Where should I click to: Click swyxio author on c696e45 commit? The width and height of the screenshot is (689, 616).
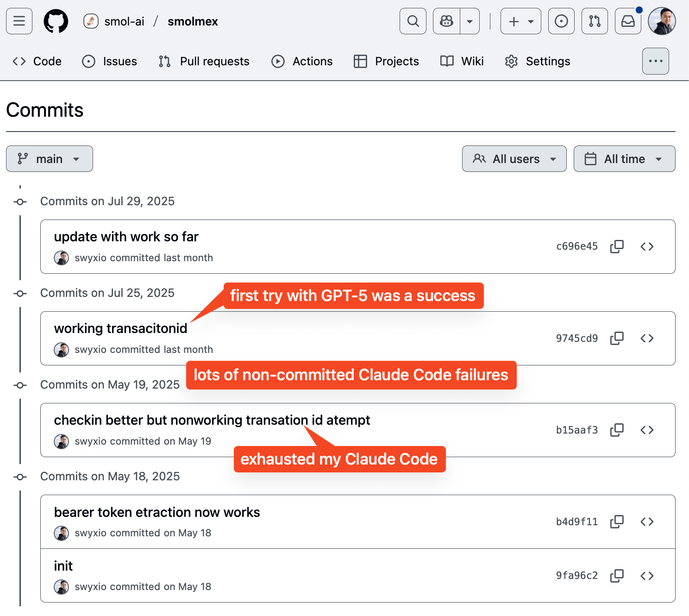click(x=91, y=258)
